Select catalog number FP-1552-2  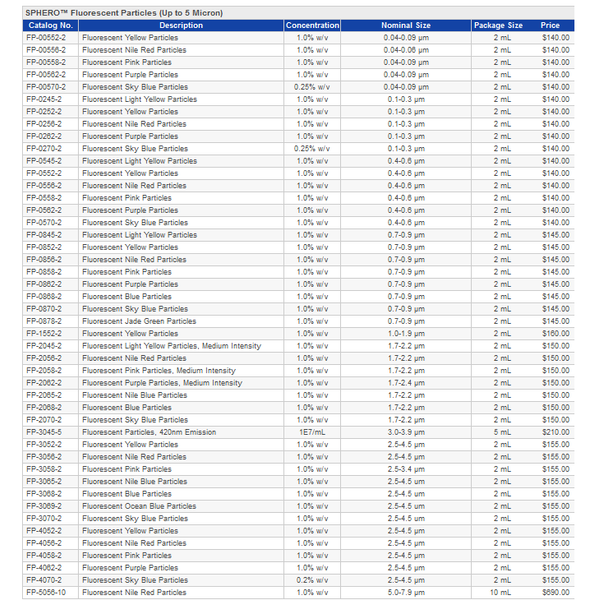(44, 333)
